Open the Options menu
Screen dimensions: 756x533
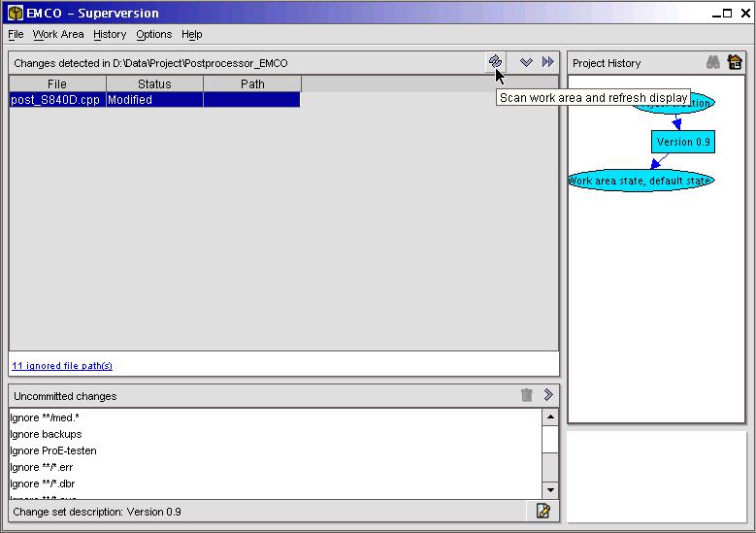(153, 34)
